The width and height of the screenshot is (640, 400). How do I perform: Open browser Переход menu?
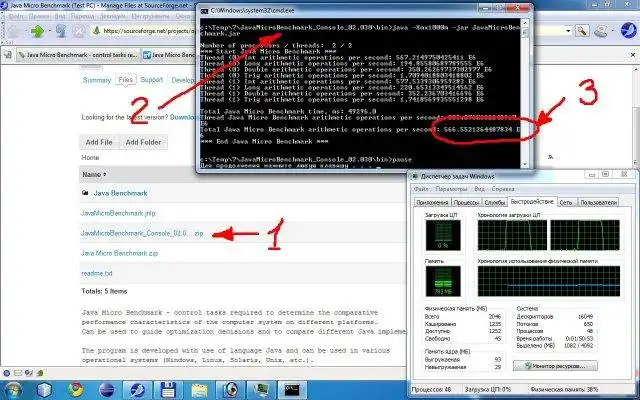click(82, 16)
